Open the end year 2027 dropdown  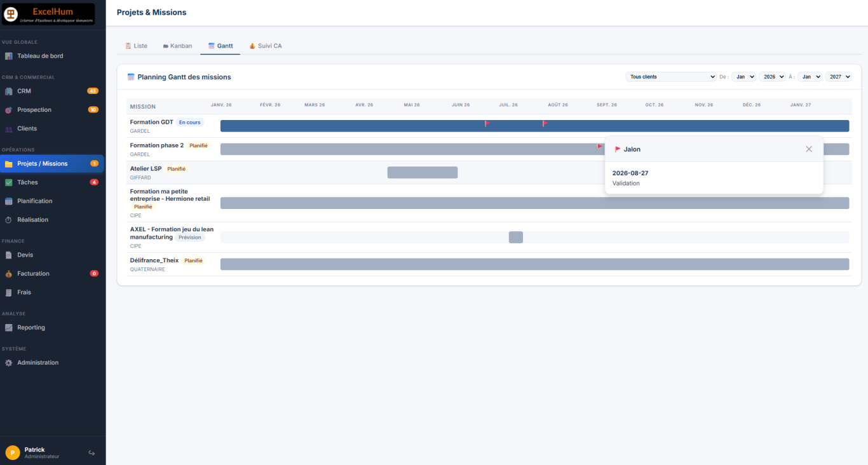838,77
